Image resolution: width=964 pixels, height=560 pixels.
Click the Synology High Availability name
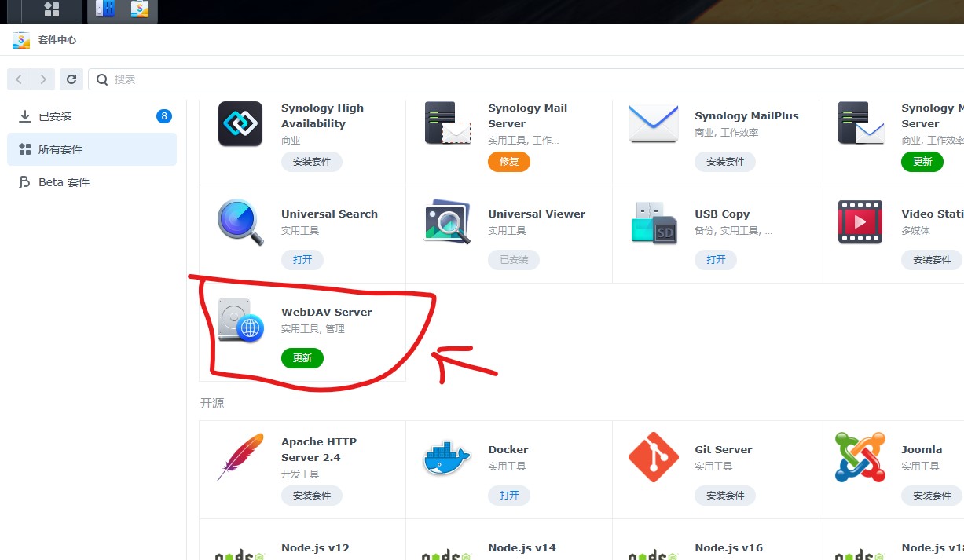click(x=323, y=116)
